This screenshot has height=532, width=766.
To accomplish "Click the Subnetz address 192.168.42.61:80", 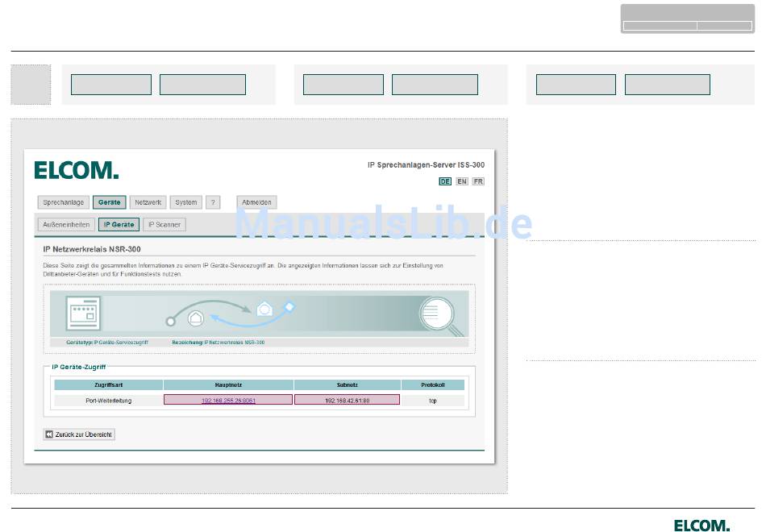I will [348, 401].
